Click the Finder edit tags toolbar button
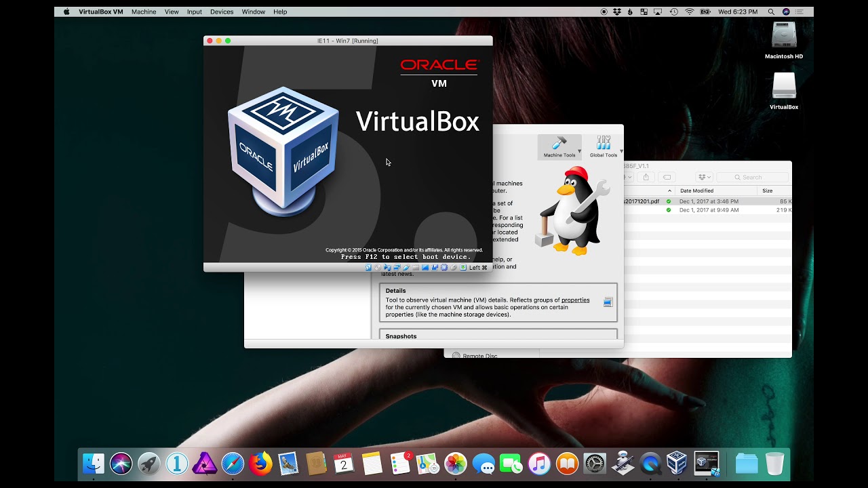868x488 pixels. click(x=667, y=178)
